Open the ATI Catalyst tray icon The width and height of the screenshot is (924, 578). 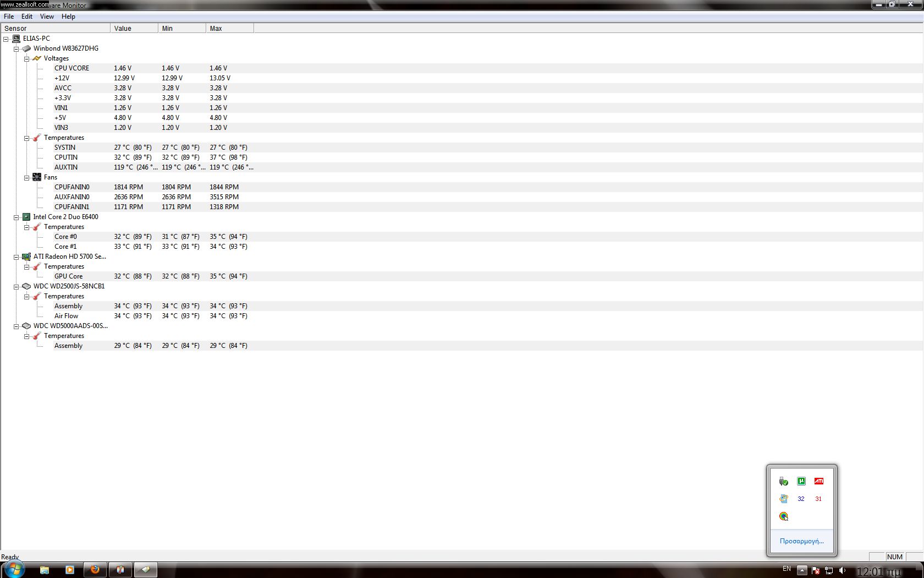819,481
